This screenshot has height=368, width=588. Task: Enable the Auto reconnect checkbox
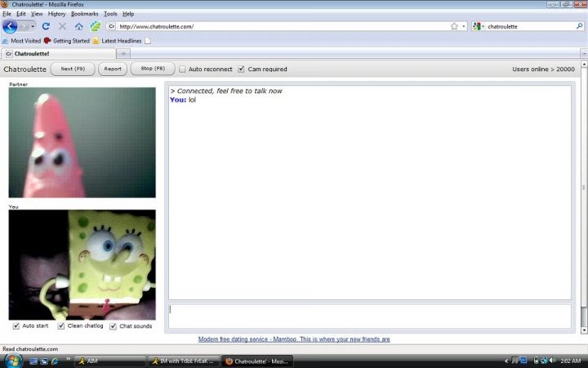(x=182, y=69)
